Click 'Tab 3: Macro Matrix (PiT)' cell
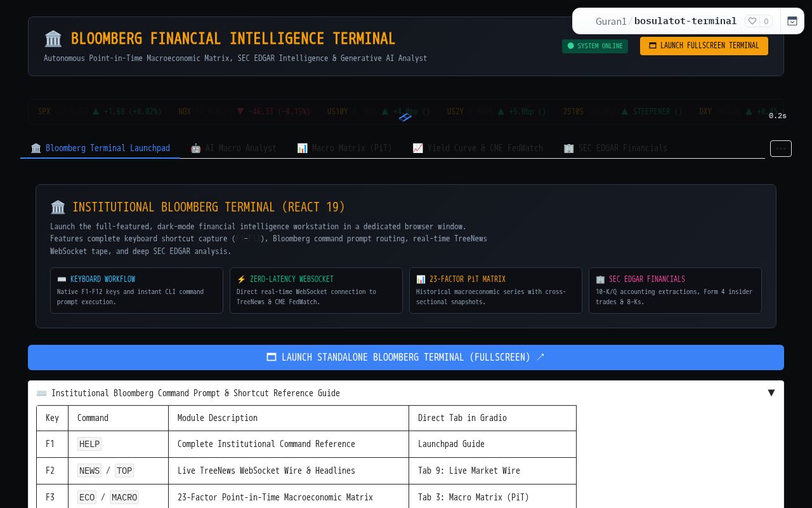Screen dimensions: 812x508 coord(492,497)
